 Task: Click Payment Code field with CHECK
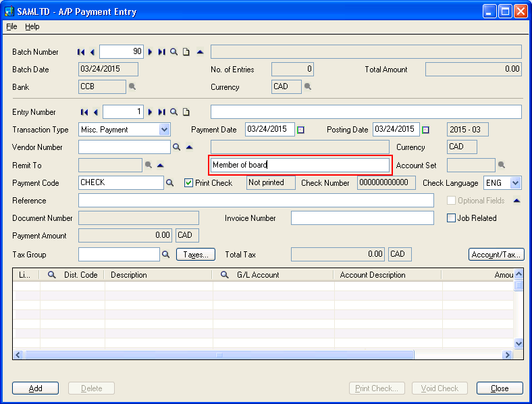click(x=121, y=182)
